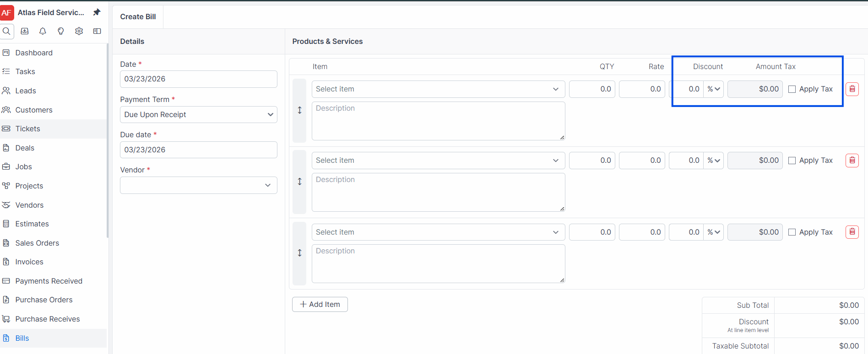Expand Select item dropdown in third line

coord(438,232)
